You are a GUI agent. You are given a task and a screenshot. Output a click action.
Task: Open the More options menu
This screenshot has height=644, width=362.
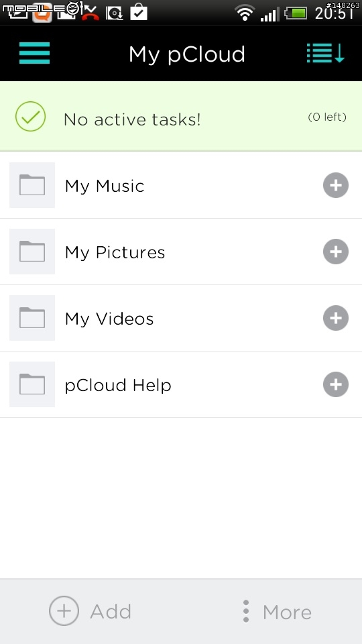(277, 611)
